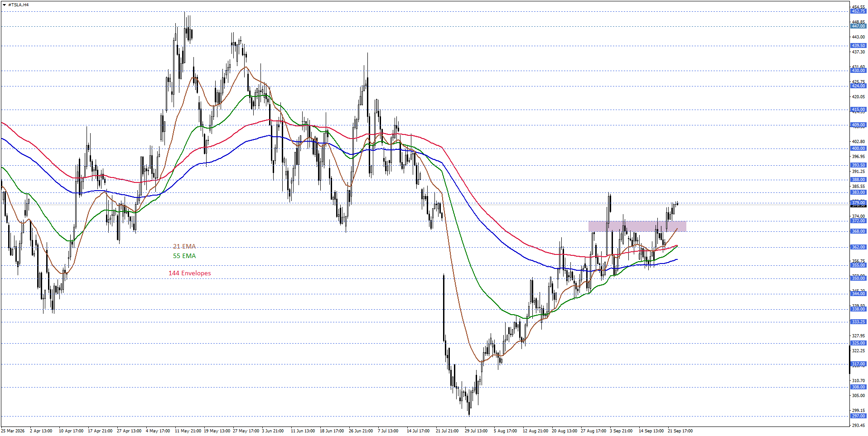The image size is (868, 436).
Task: Click the 350.00 horizontal line price tag
Action: pos(858,278)
